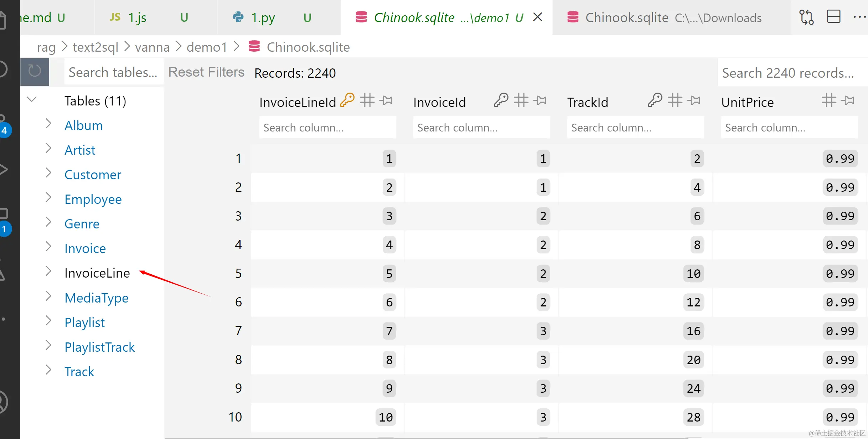
Task: Click the pin icon on TrackId column
Action: (694, 100)
